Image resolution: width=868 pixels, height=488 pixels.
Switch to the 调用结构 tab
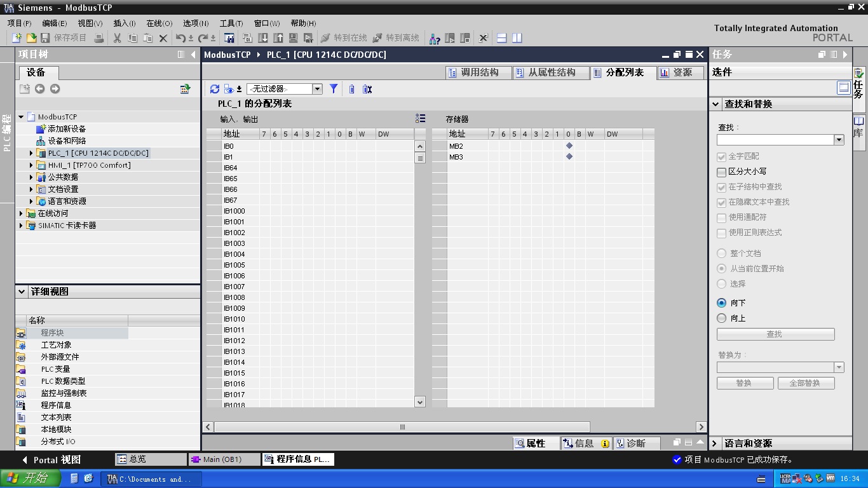point(478,72)
